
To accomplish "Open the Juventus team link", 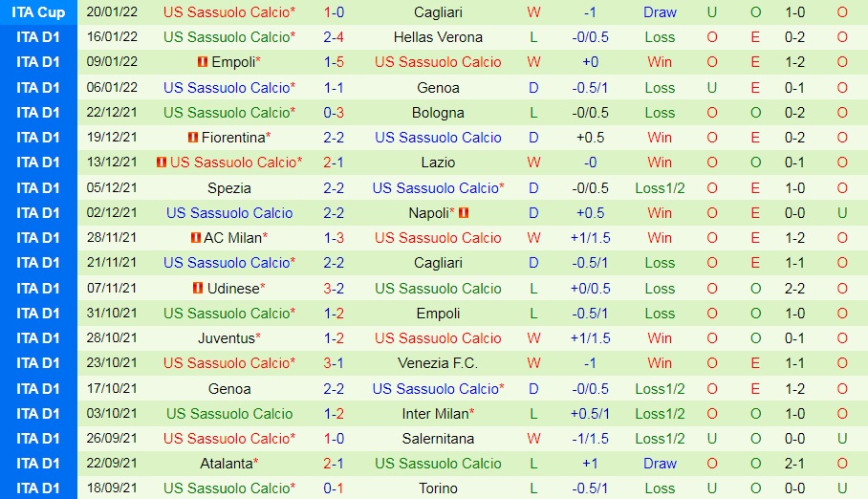I will coord(227,337).
